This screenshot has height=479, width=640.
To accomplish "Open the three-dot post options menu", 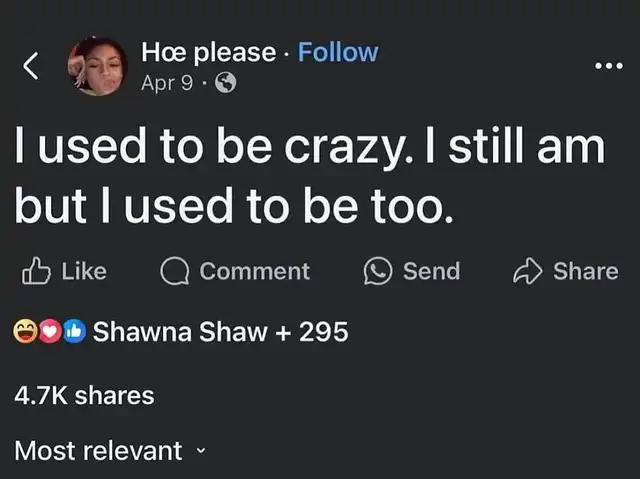I will (607, 66).
